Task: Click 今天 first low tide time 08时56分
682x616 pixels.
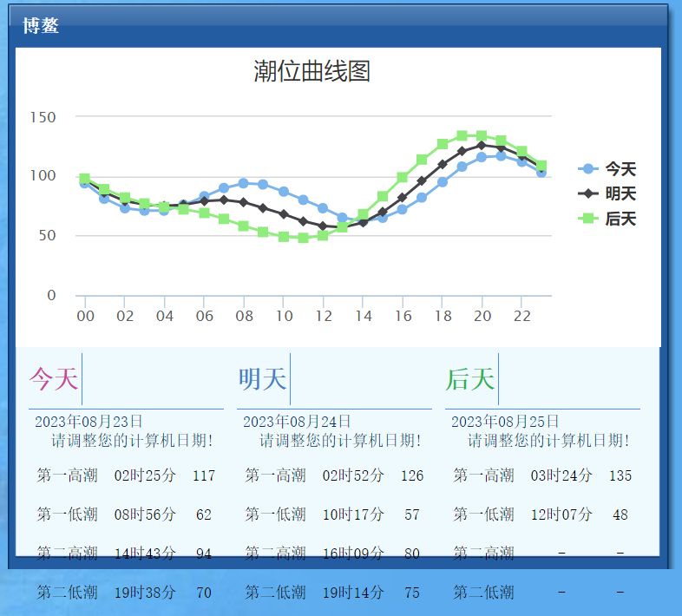Action: point(145,514)
